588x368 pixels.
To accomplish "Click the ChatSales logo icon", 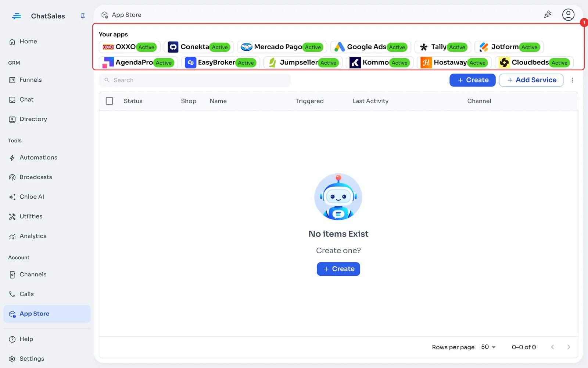I will (16, 16).
